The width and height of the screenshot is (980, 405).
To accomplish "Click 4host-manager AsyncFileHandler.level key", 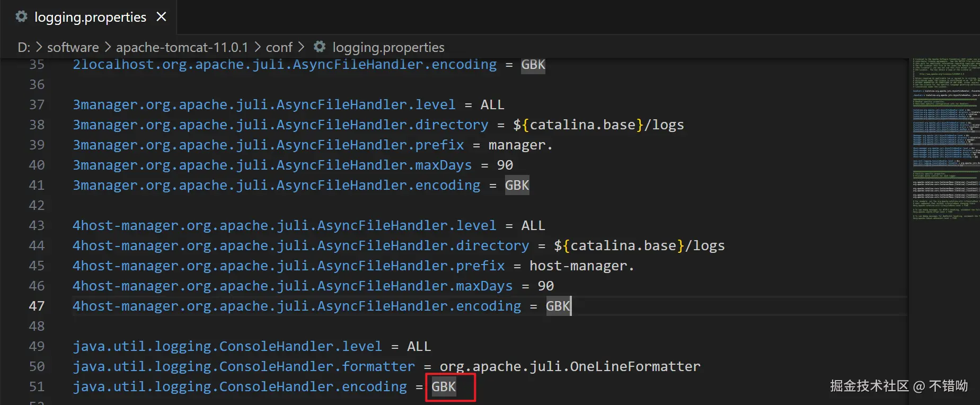I will pos(285,225).
